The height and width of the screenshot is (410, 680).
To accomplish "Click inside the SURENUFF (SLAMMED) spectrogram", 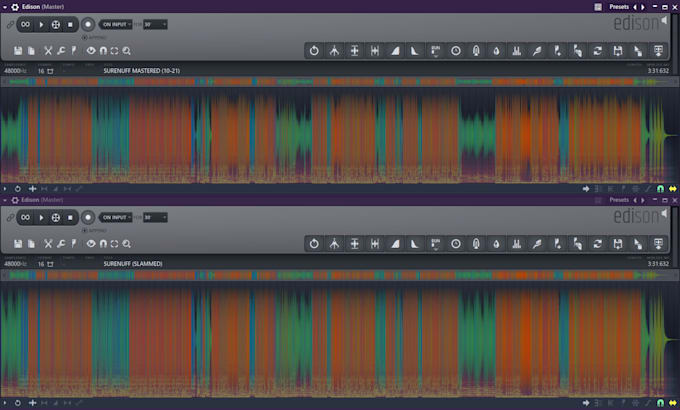I will click(340, 339).
